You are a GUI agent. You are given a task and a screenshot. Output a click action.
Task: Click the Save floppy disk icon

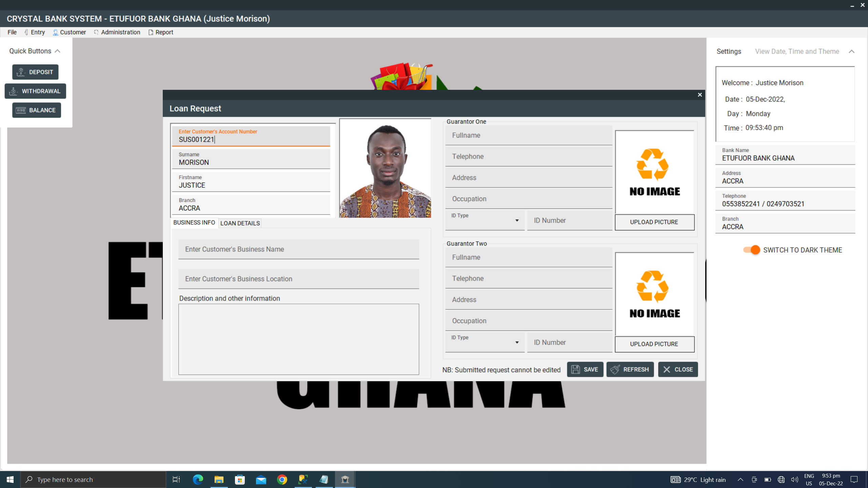(575, 369)
